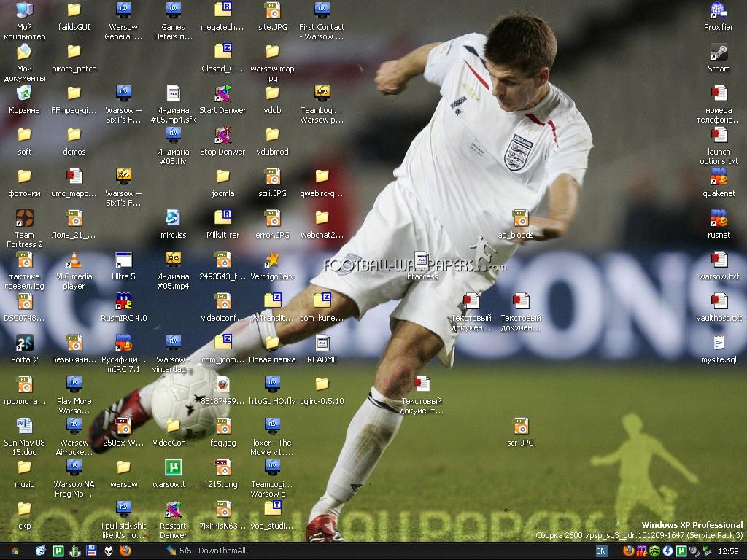Launch Firefox from the quick launch bar

point(125,551)
